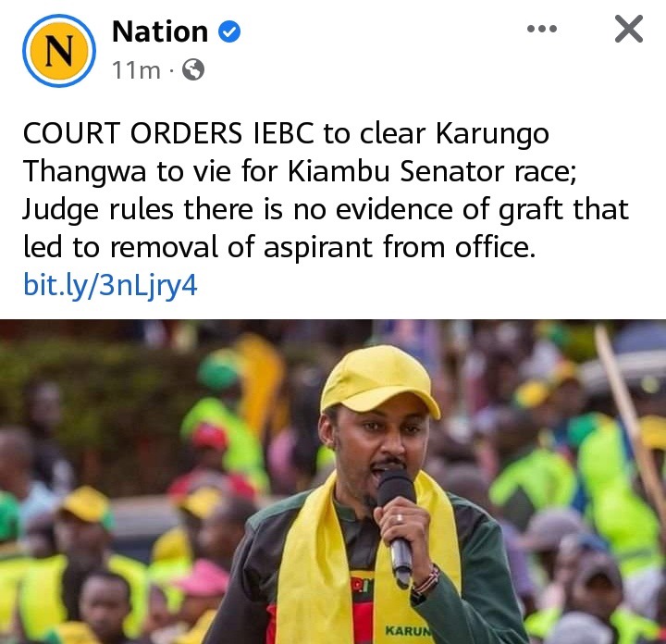Open the Nation profile picture logo

coord(59,51)
